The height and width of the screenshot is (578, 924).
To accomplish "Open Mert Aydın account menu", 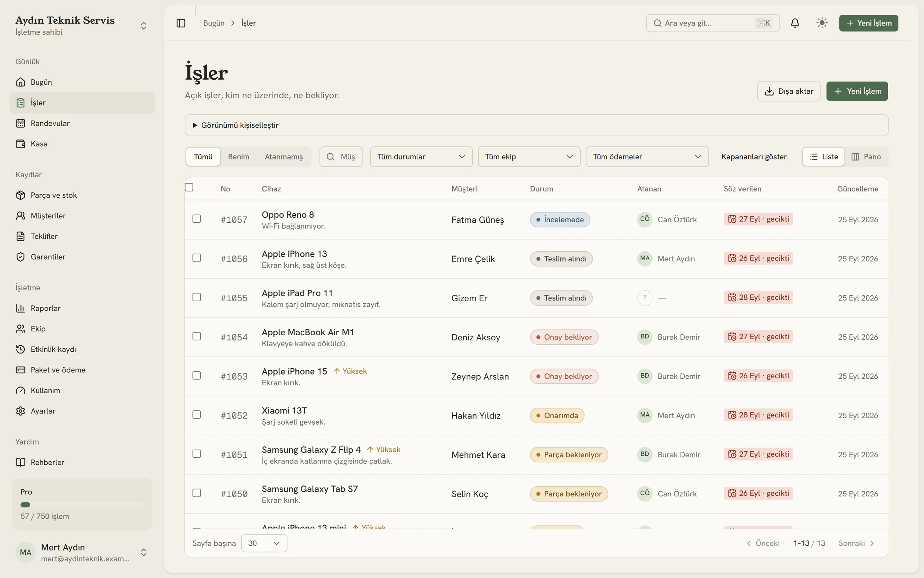I will click(82, 553).
